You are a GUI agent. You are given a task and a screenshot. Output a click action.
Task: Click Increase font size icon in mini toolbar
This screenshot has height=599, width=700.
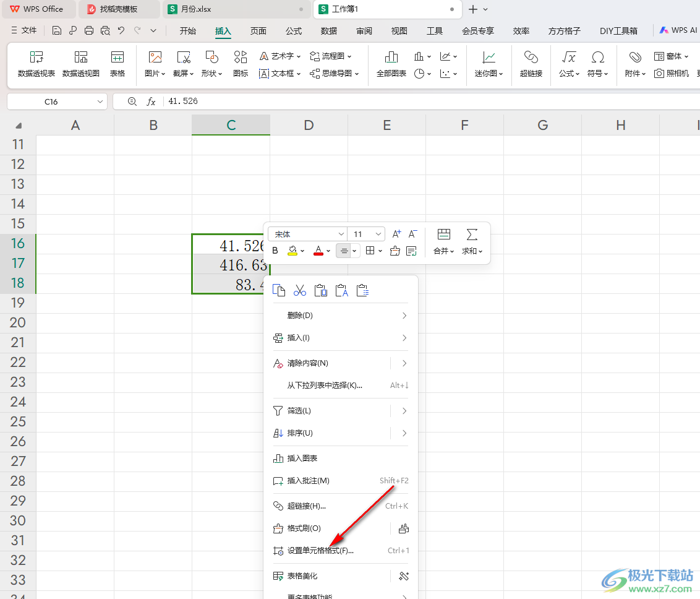(x=396, y=234)
